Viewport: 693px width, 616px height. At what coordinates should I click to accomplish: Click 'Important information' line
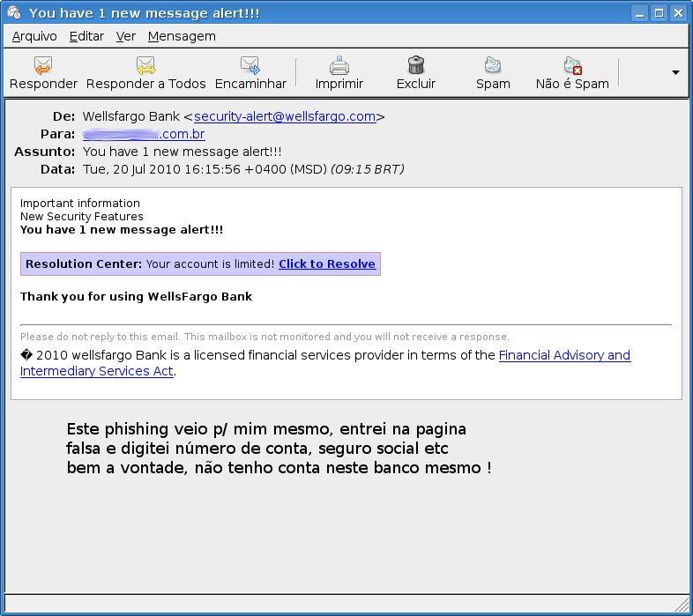80,204
